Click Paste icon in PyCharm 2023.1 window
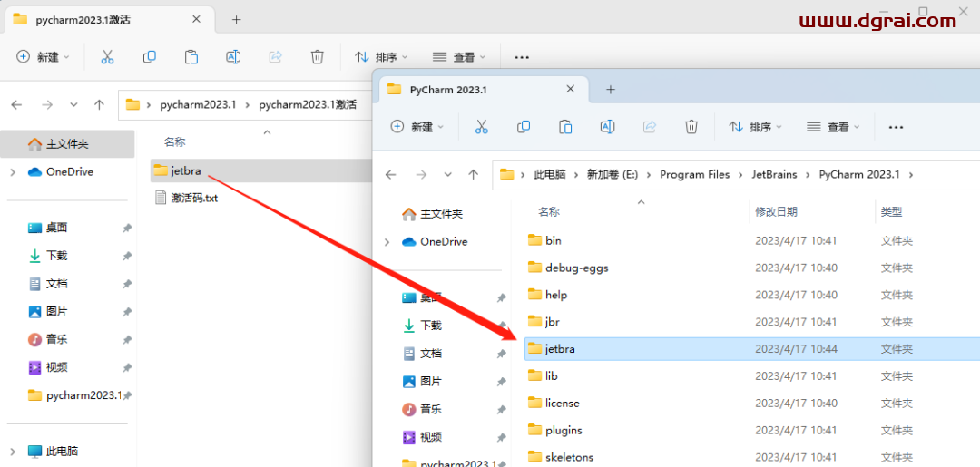The height and width of the screenshot is (467, 980). point(565,127)
